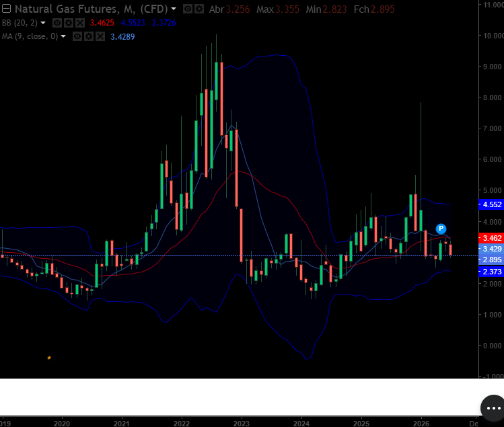Click the 0.000 price scale label
This screenshot has width=504, height=427.
coord(493,346)
